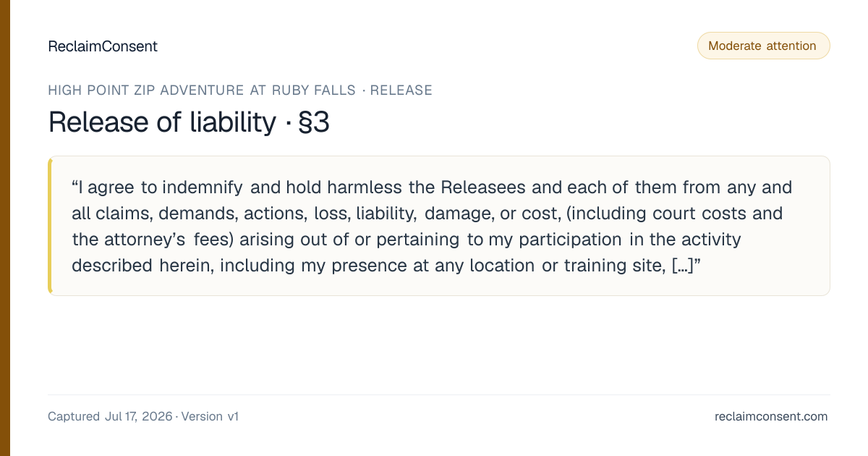The width and height of the screenshot is (868, 456).
Task: Select the Moderate attention badge
Action: [763, 46]
